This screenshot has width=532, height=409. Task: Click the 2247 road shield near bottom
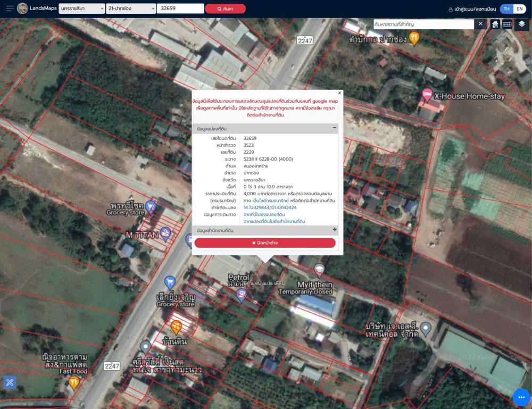pos(112,366)
